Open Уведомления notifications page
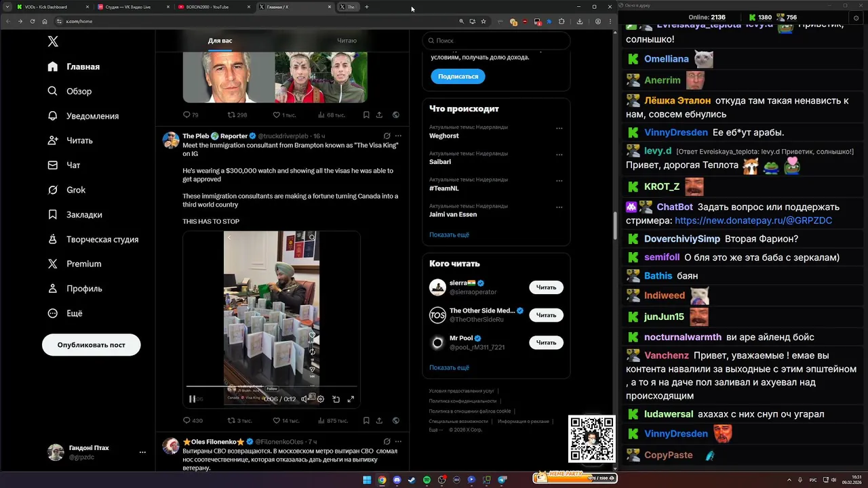This screenshot has width=868, height=488. pyautogui.click(x=83, y=116)
